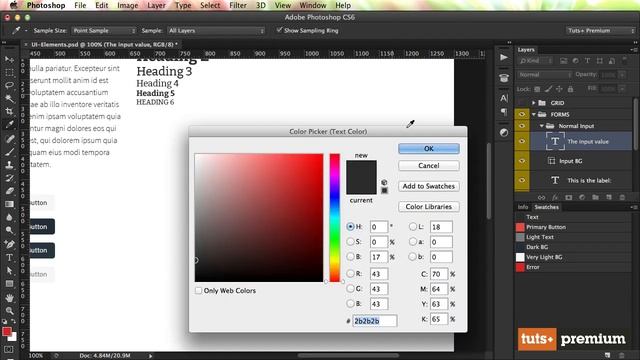This screenshot has width=640, height=360.
Task: Uncheck Show Sampling Ring option
Action: point(280,30)
